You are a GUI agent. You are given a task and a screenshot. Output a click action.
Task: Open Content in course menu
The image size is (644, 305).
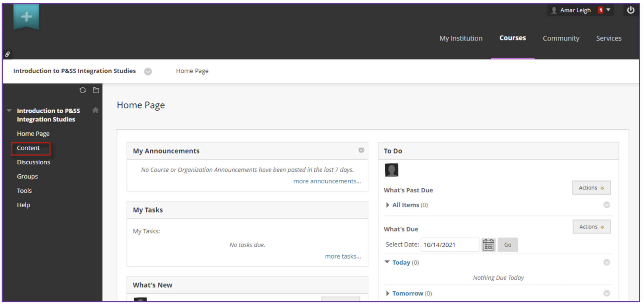(28, 148)
